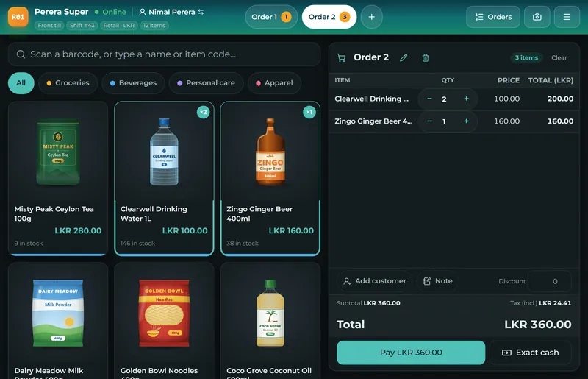Image resolution: width=588 pixels, height=379 pixels.
Task: Add a new order with plus button
Action: pos(372,17)
